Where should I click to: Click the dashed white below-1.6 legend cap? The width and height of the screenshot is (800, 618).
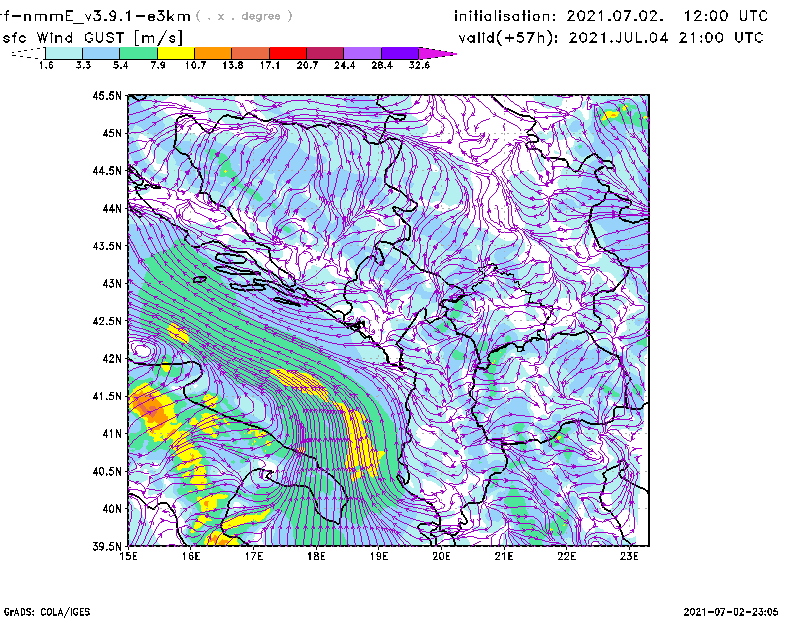click(x=28, y=53)
